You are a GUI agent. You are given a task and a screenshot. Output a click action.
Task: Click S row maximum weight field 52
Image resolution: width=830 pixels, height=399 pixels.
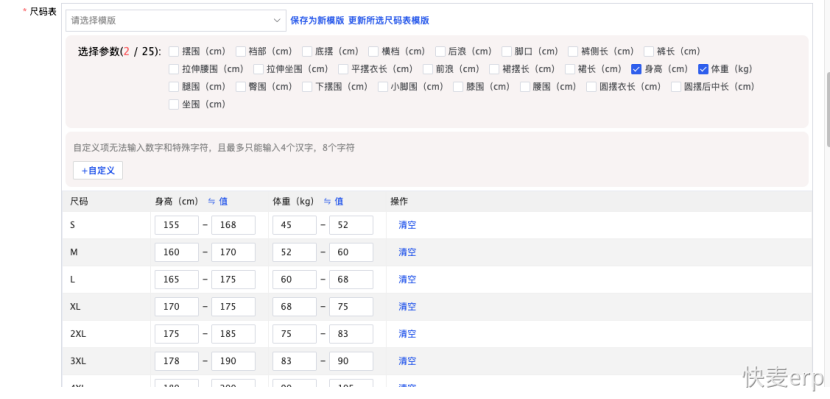pyautogui.click(x=351, y=225)
